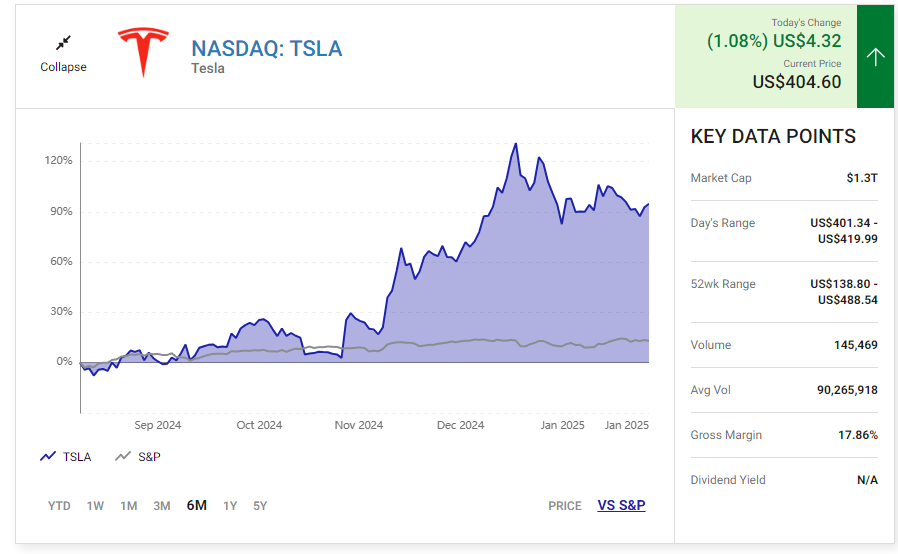Screen dimensions: 898x554
Task: Click the Oct 2024 axis label
Action: [259, 425]
